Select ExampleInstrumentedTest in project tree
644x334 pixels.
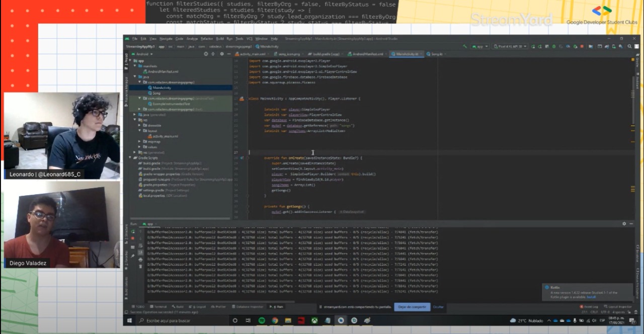click(x=168, y=104)
